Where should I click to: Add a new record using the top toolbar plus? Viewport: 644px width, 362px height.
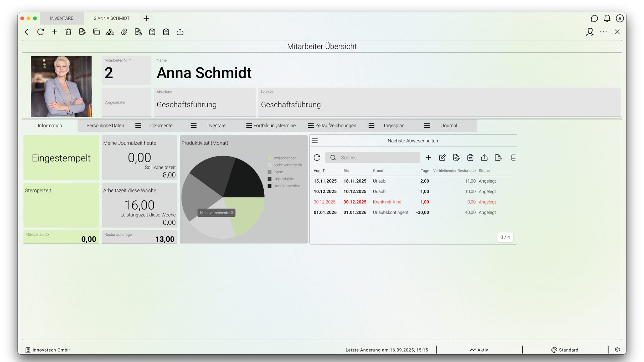coord(54,32)
